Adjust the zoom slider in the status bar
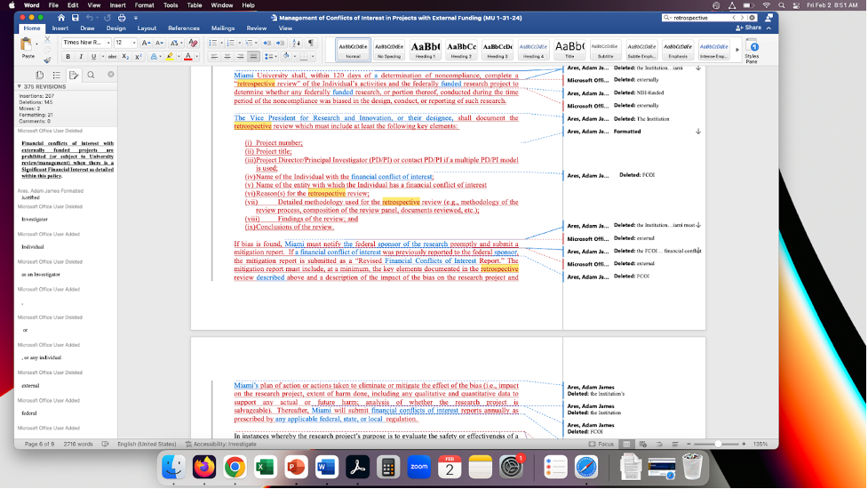Image resolution: width=868 pixels, height=489 pixels. coord(718,444)
